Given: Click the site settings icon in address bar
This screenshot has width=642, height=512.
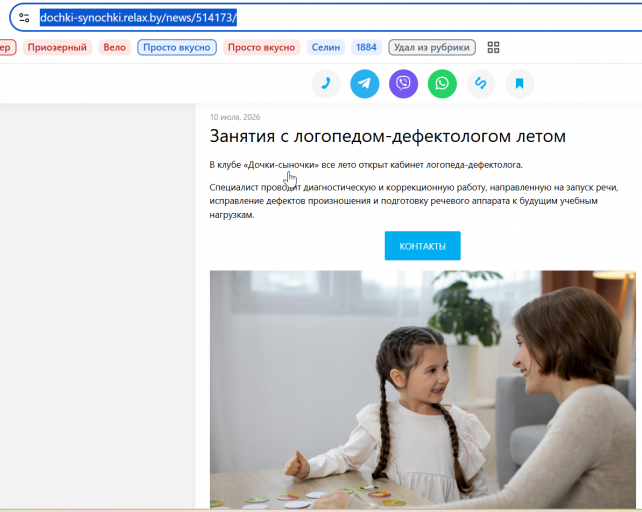Looking at the screenshot, I should pyautogui.click(x=24, y=18).
